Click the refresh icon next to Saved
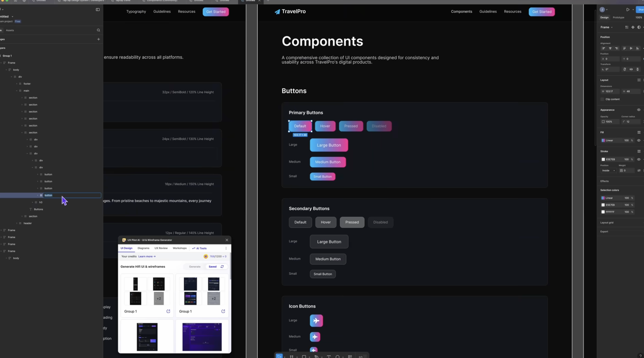Viewport: 644px width, 358px height. tap(222, 267)
